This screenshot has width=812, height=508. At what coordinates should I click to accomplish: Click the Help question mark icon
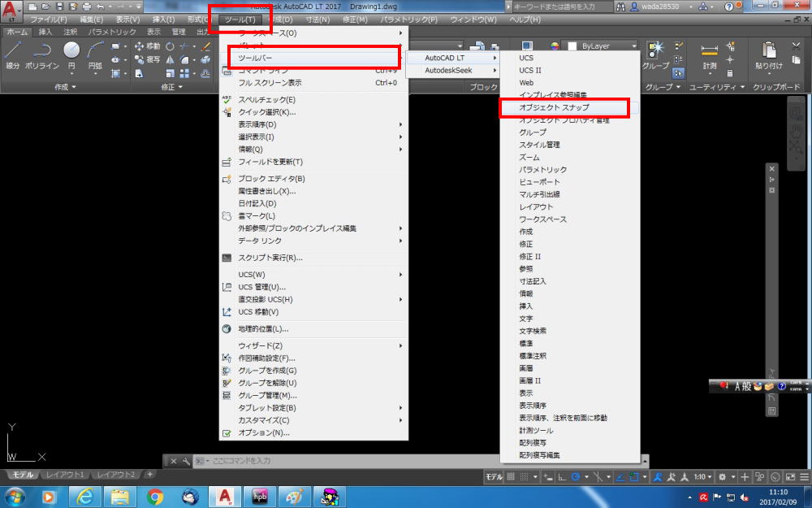728,7
